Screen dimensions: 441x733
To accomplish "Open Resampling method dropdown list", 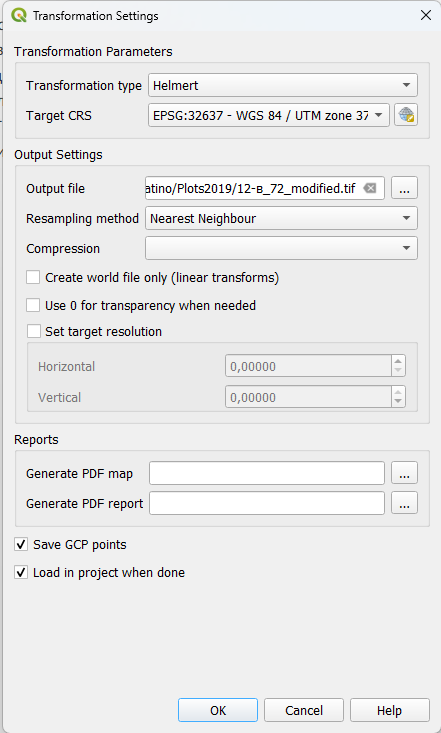I will pyautogui.click(x=281, y=218).
